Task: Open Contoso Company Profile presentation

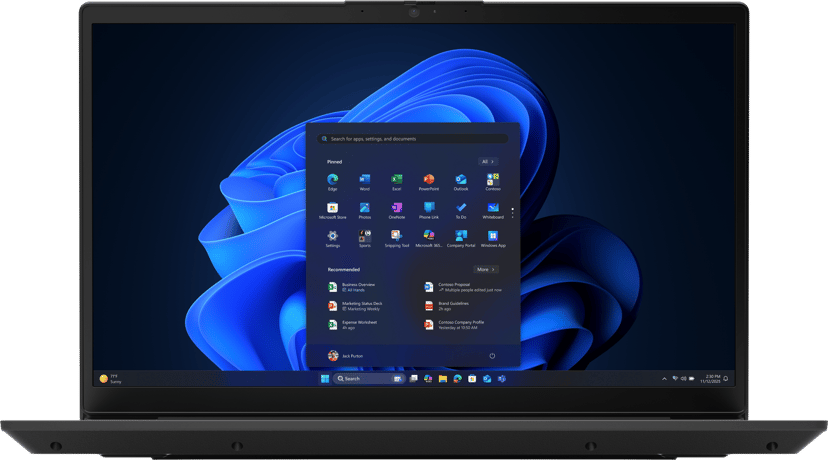Action: (454, 325)
